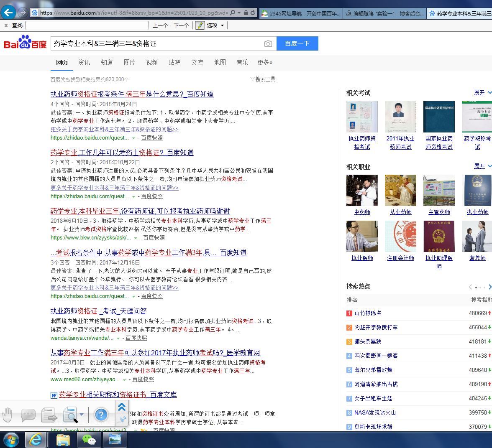Image resolution: width=492 pixels, height=448 pixels.
Task: Click the browser forward arrow button
Action: 22,13
